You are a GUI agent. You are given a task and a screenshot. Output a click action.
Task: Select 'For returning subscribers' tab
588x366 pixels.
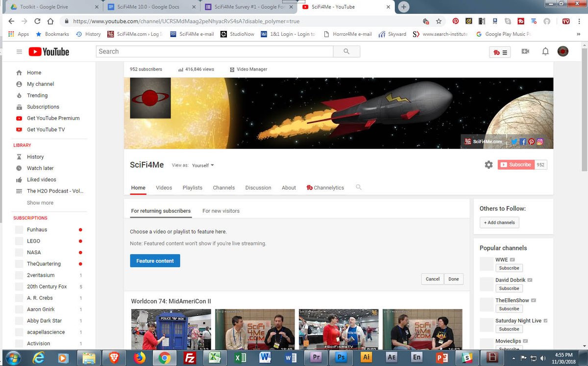(x=161, y=211)
